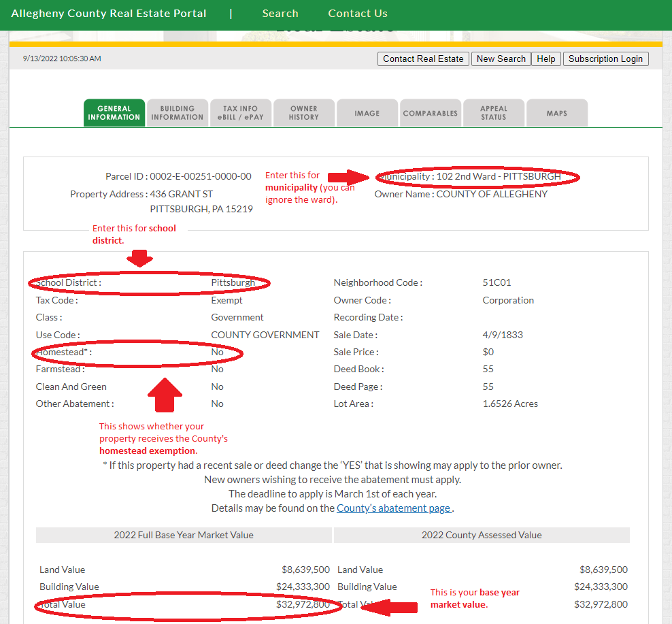Screen dimensions: 672x624
Task: Click the 2022 County Assessed Value header
Action: pos(482,535)
